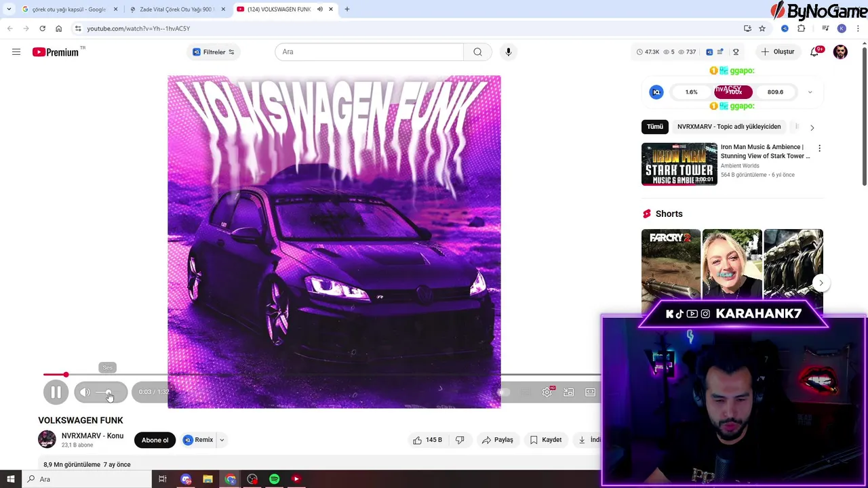Open Task View on the taskbar
Viewport: 868px width, 488px height.
(x=163, y=479)
